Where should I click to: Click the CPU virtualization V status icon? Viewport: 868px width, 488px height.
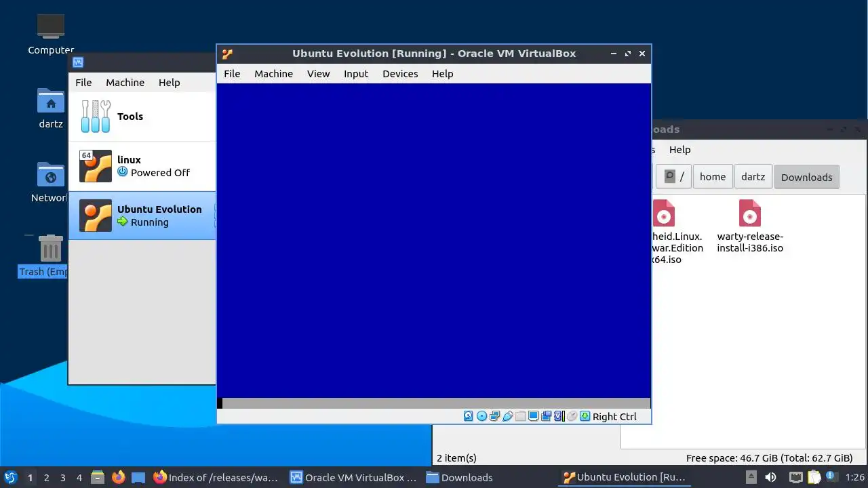(x=559, y=416)
